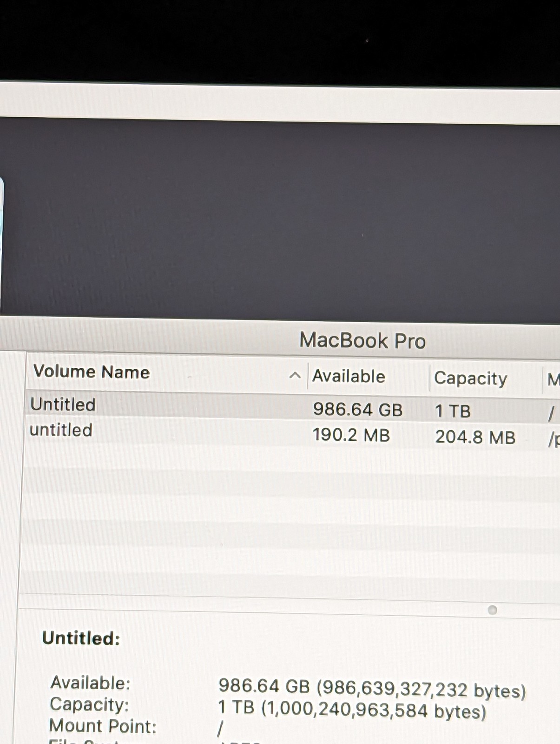
Task: Click the bold 'Untitled:' details heading
Action: 81,638
